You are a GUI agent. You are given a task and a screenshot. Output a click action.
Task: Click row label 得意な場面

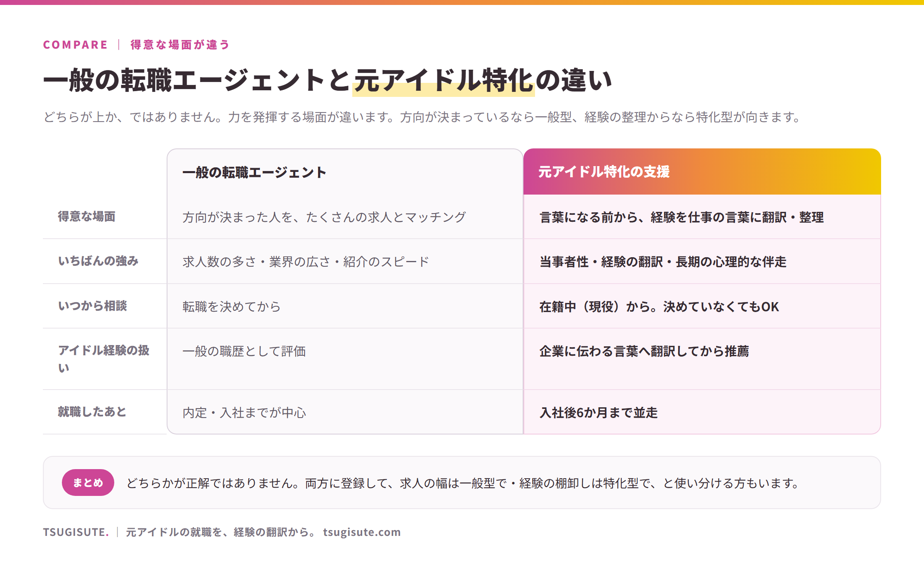point(87,216)
